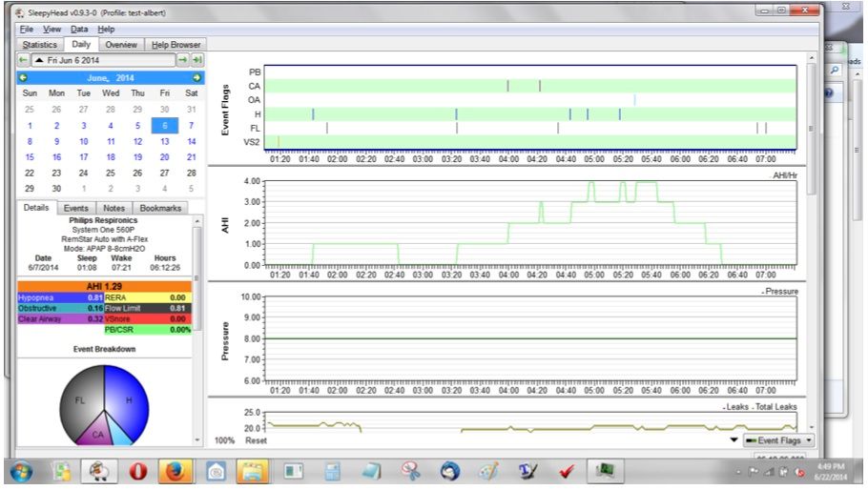The image size is (868, 490).
Task: Switch to the Statistics tab
Action: [40, 45]
